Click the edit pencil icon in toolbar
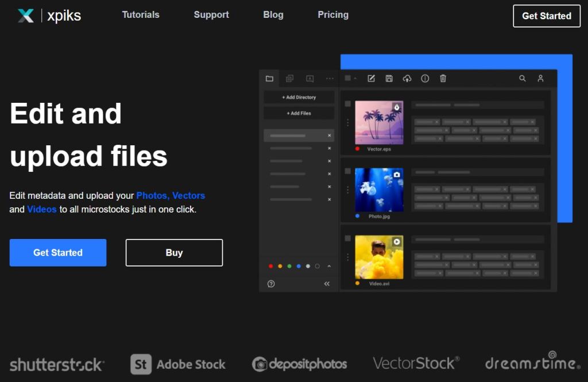 click(371, 79)
